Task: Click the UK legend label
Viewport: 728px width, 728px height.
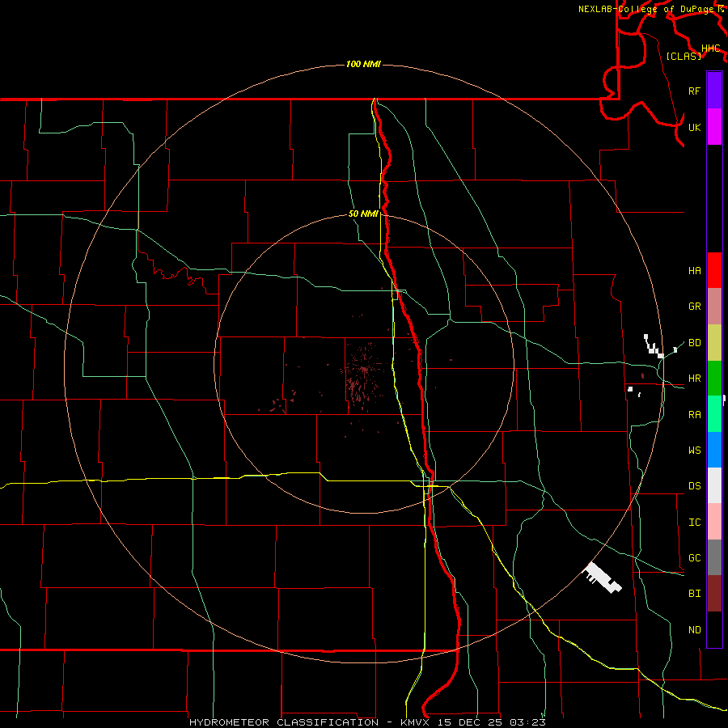Action: (694, 127)
